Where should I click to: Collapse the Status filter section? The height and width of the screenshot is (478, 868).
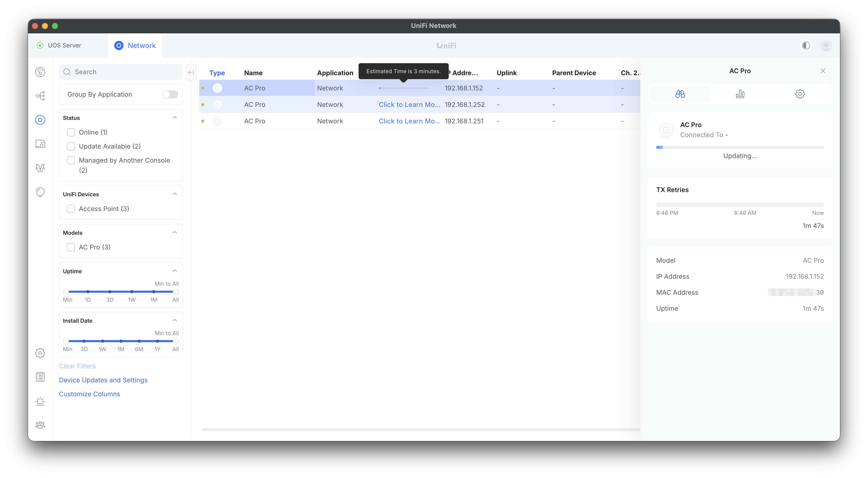(175, 118)
